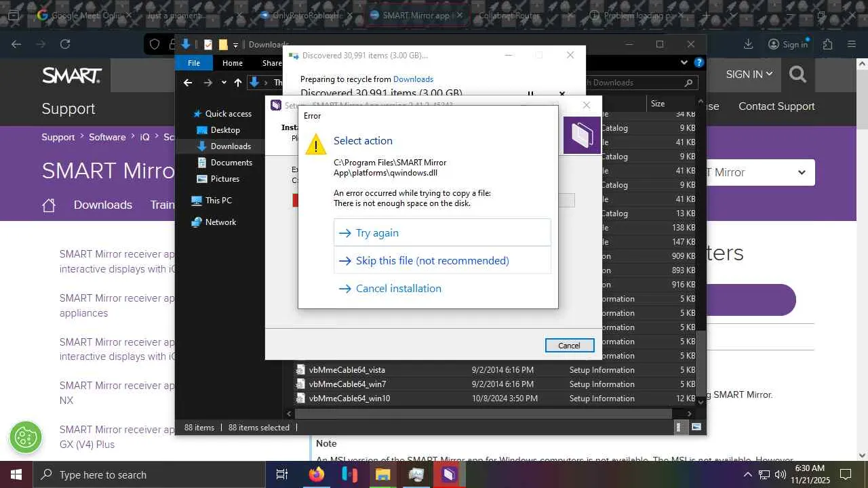Click the search magnifier on SMART site

click(798, 75)
